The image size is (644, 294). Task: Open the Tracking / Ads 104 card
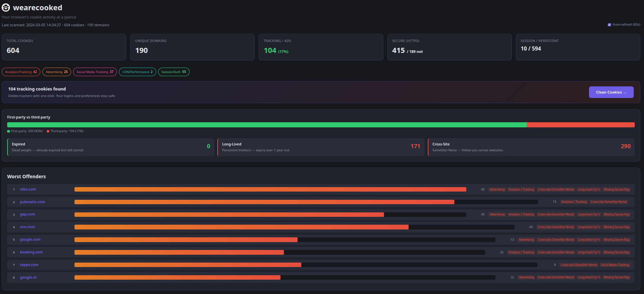(321, 47)
